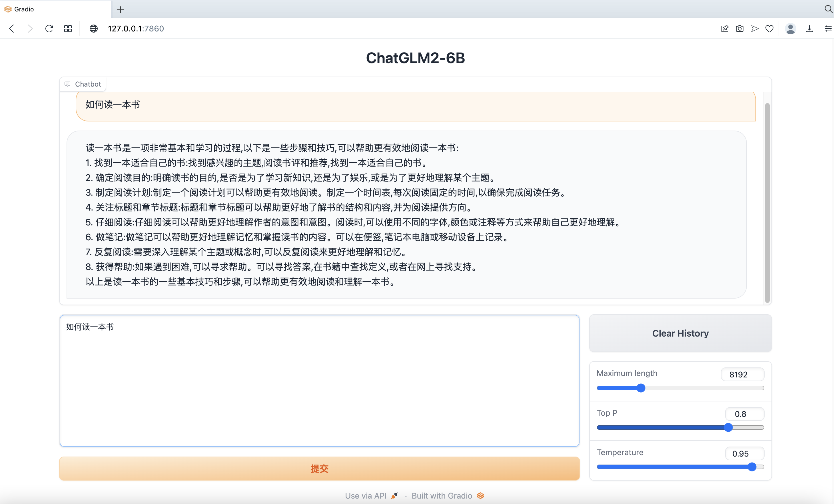
Task: Click the Temperature slider track
Action: [x=680, y=467]
